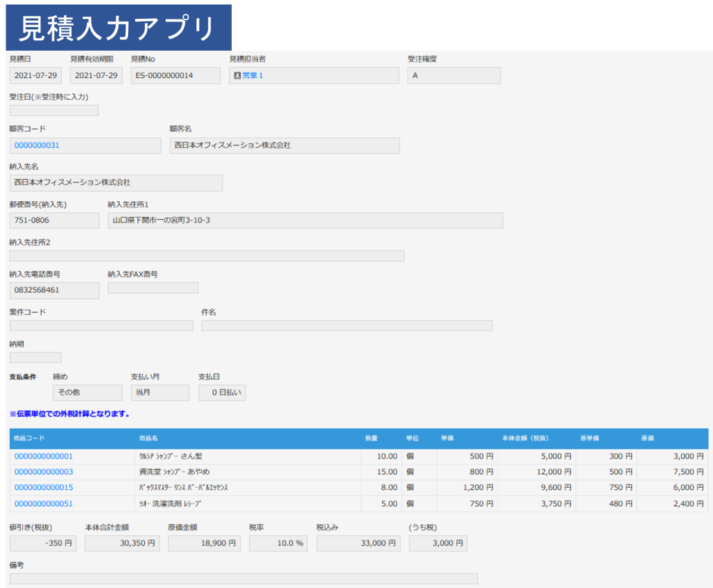
Task: Click the 原価金額 field 18,900 円
Action: (204, 543)
